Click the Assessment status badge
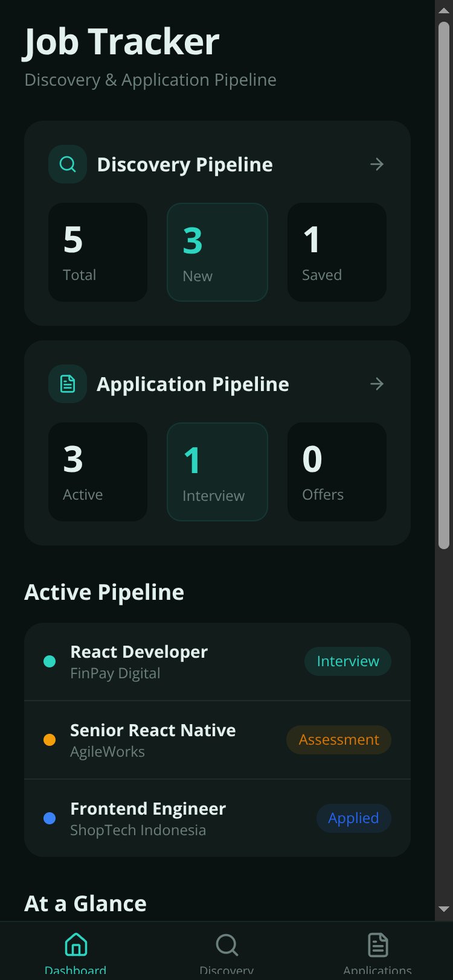The width and height of the screenshot is (453, 980). pos(339,740)
